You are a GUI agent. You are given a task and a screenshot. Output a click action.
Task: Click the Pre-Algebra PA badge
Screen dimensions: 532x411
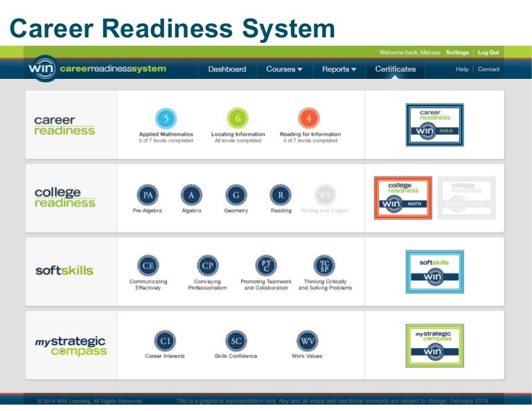tap(147, 195)
